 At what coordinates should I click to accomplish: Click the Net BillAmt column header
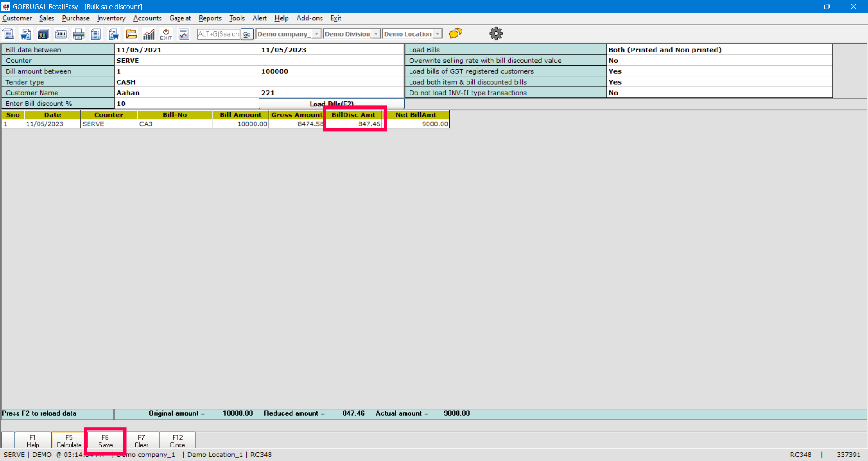[x=416, y=115]
